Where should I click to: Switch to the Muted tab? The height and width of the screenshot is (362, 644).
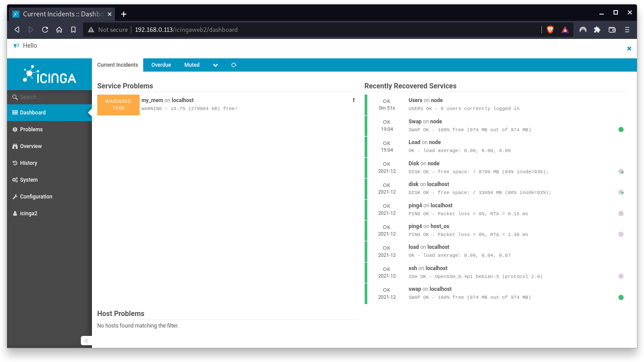(192, 65)
